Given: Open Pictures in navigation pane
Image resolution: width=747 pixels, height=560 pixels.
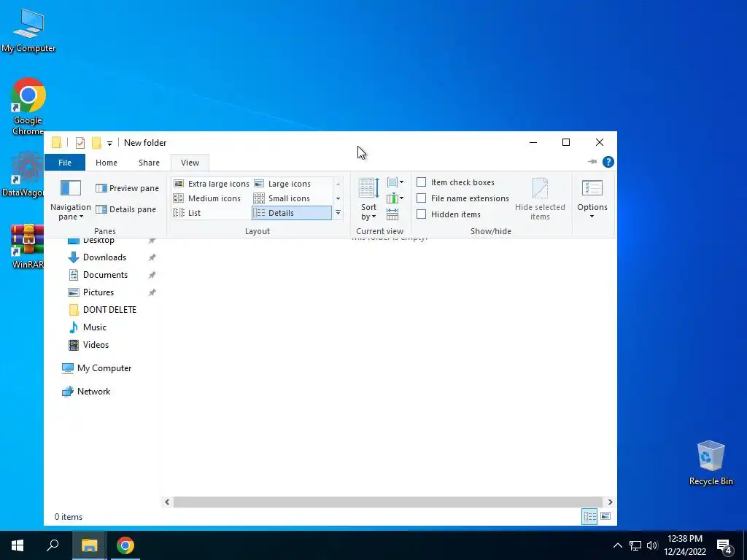Looking at the screenshot, I should tap(98, 292).
